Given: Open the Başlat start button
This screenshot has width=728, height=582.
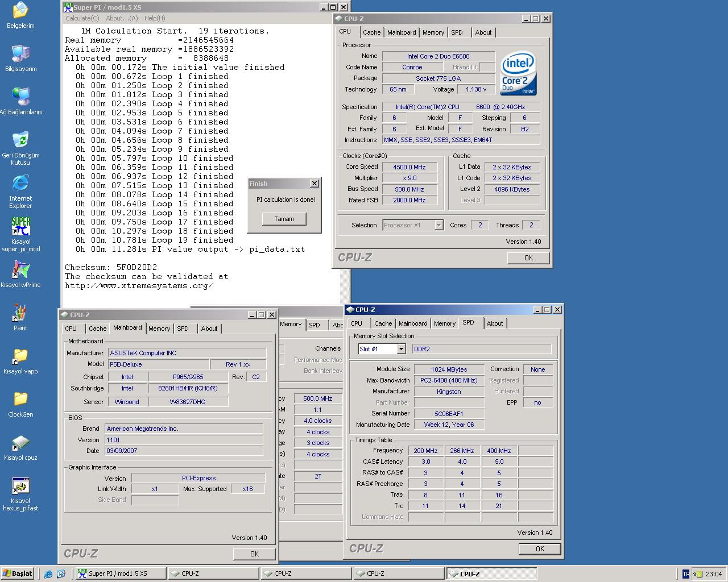Looking at the screenshot, I should point(18,573).
